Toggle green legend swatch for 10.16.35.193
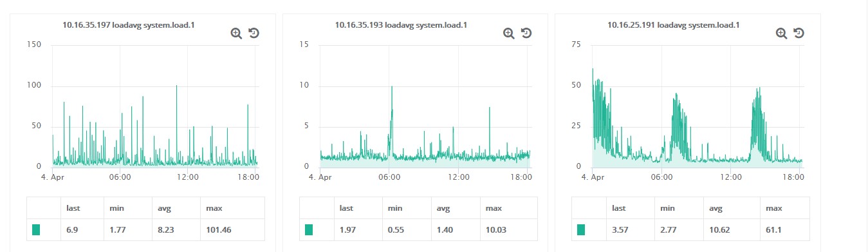 tap(309, 229)
